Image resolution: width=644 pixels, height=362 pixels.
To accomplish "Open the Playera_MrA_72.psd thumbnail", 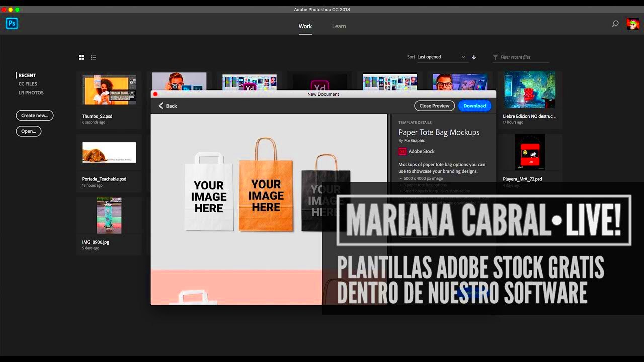I will click(x=530, y=152).
